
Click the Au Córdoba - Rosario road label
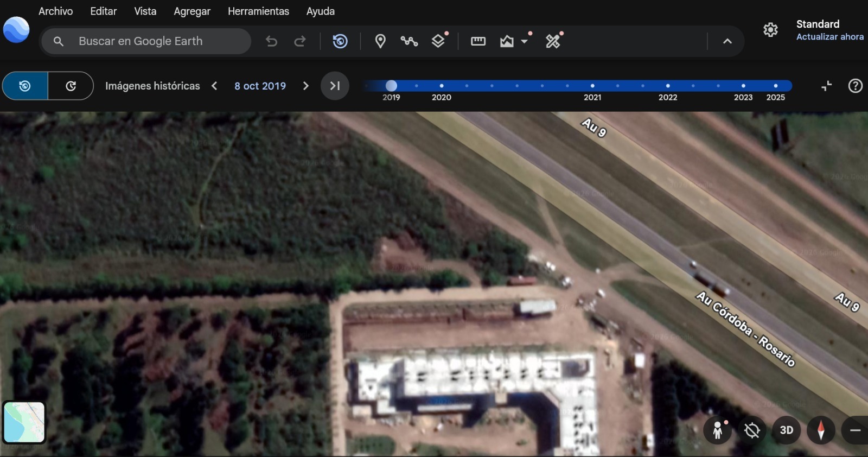pos(746,329)
